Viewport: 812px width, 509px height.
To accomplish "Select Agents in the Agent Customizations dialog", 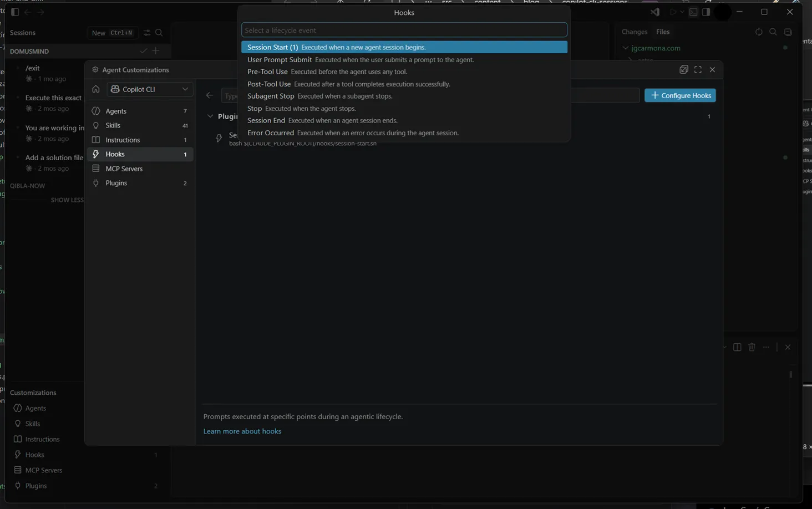I will pos(140,111).
